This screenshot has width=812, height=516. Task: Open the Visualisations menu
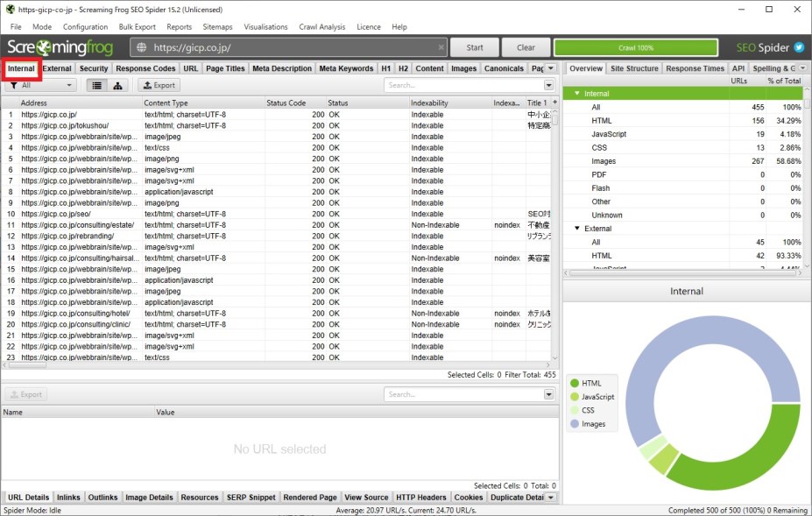point(265,27)
